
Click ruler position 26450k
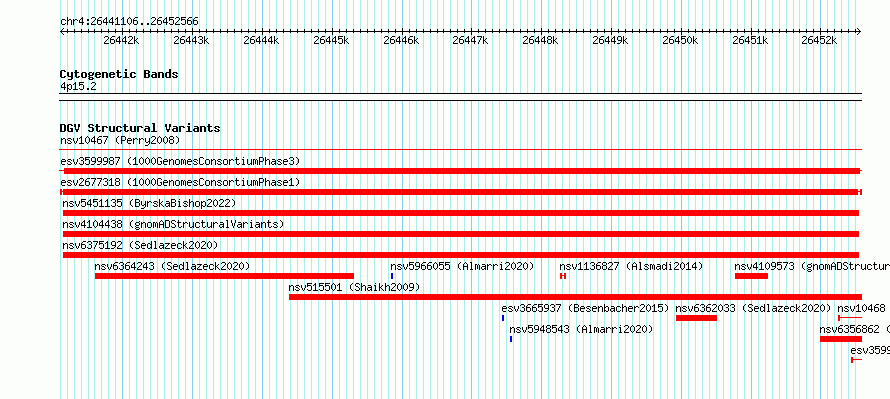[x=680, y=40]
